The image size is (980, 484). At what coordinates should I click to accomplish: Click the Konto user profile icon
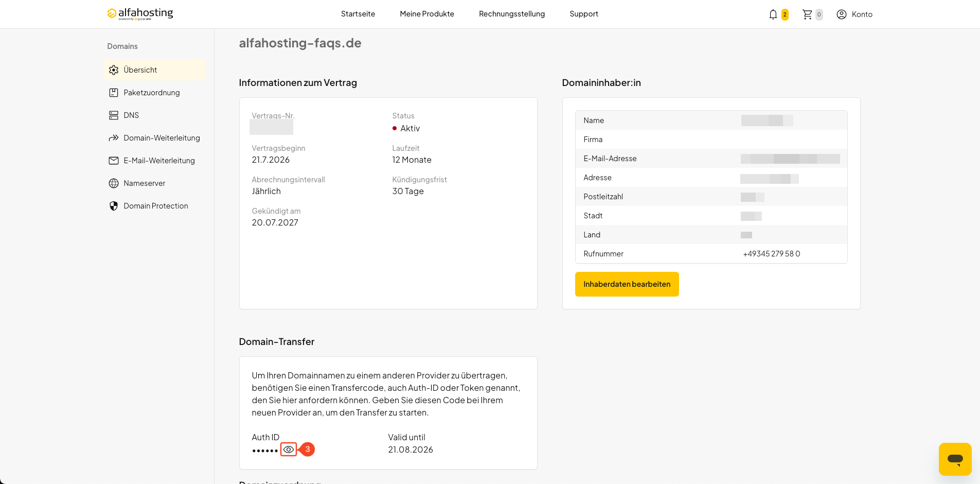842,14
